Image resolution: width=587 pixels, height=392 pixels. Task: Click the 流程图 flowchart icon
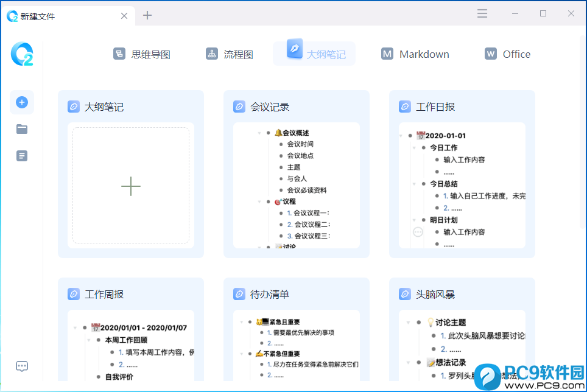tap(212, 54)
